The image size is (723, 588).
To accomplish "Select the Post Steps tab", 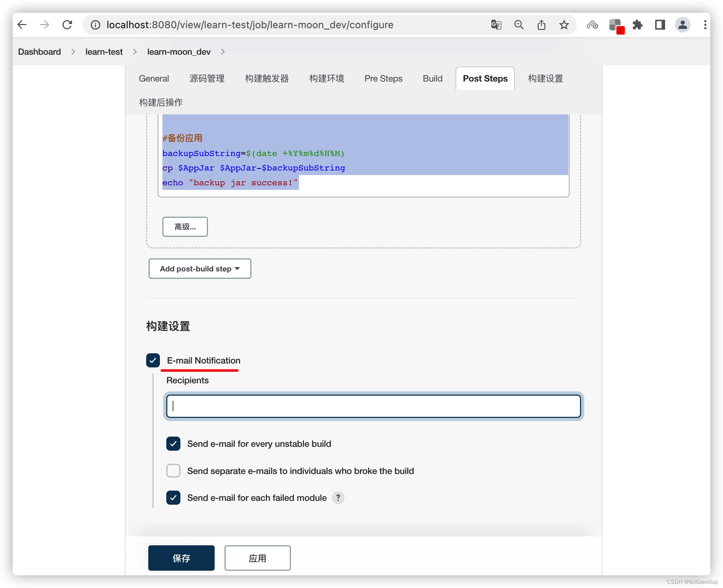I will tap(485, 78).
